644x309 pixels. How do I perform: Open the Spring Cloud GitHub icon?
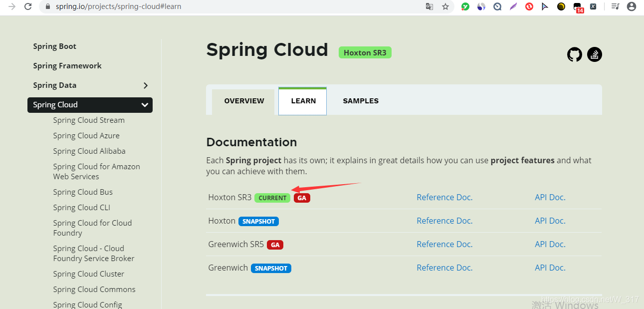click(574, 54)
